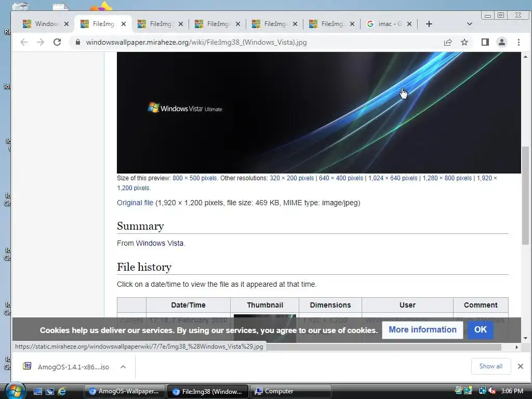Follow the Windows Vista summary link
This screenshot has width=532, height=399.
pos(159,243)
